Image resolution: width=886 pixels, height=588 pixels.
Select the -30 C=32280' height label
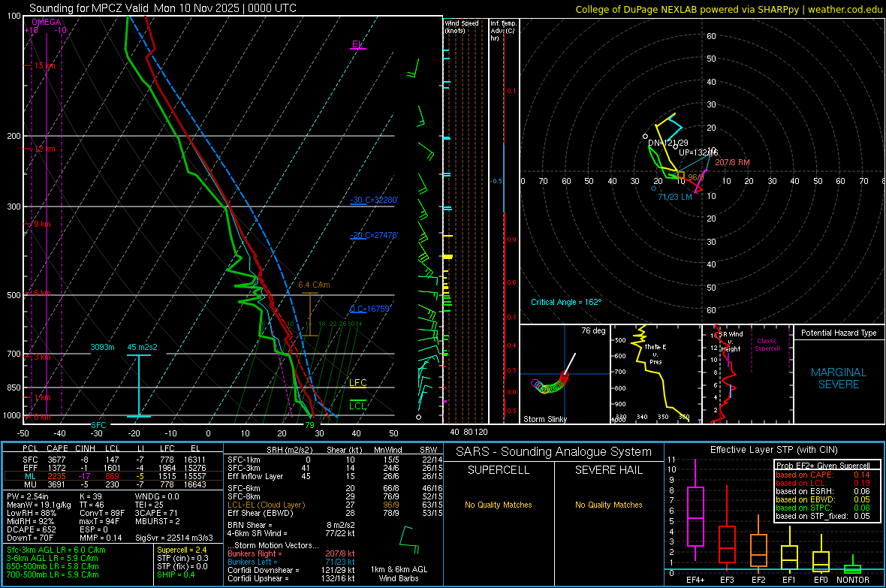pos(374,201)
